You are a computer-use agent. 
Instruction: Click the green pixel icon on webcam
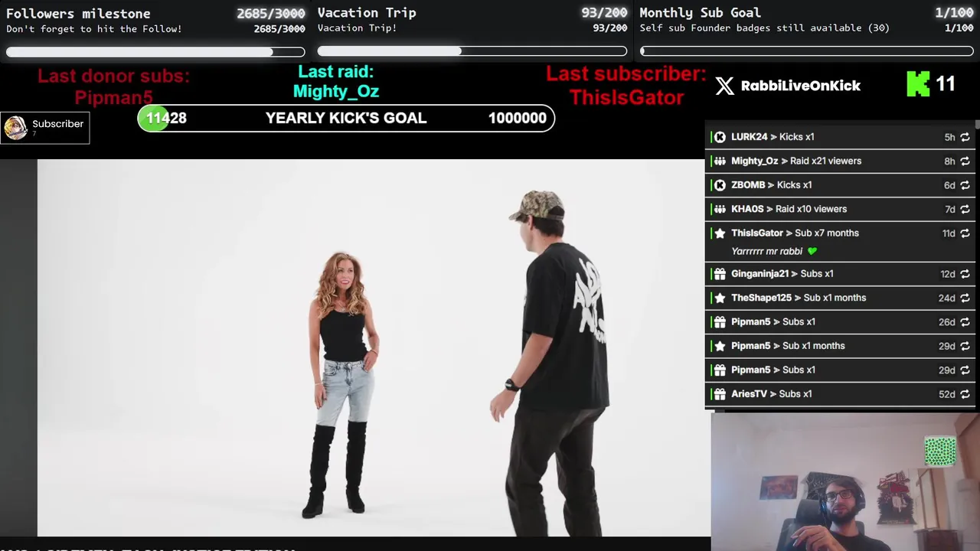coord(940,452)
